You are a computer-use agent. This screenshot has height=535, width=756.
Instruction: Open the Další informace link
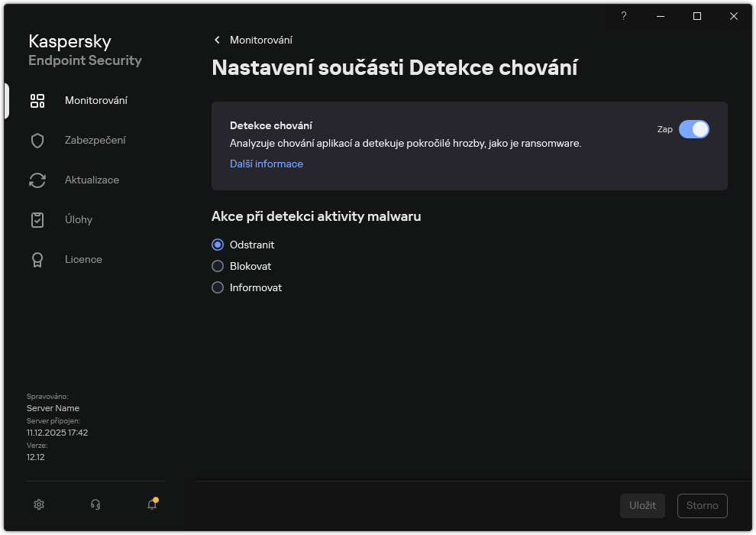(x=266, y=164)
